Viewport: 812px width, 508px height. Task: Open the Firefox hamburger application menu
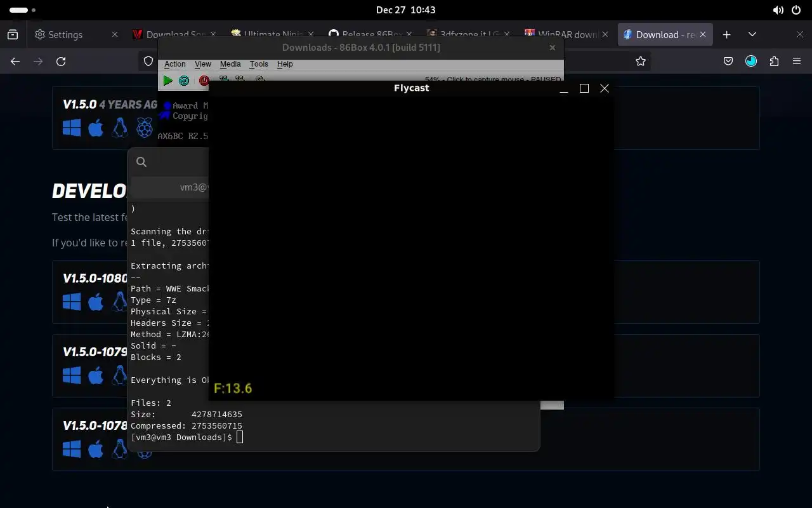[x=797, y=61]
